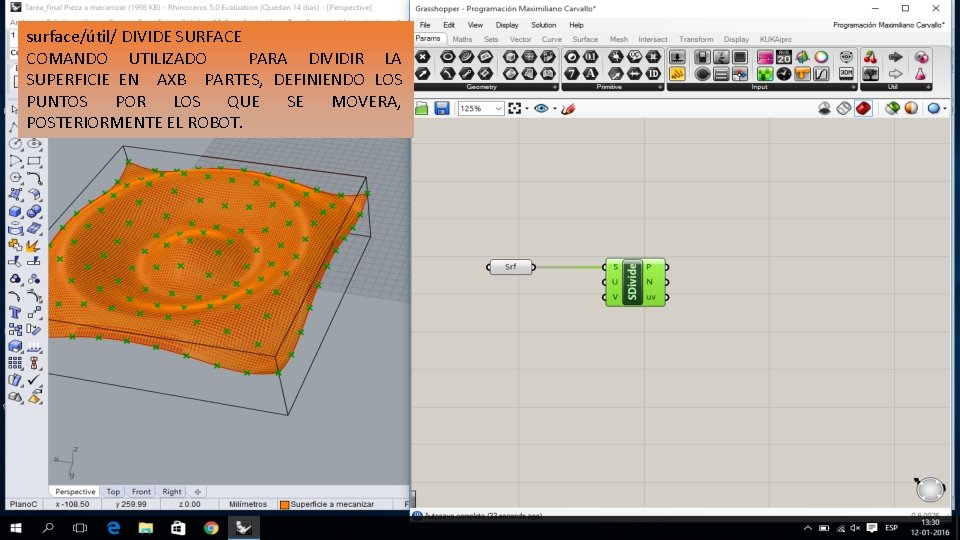Pick the Circle parameter icon in Geometry panel
The height and width of the screenshot is (540, 960).
pyautogui.click(x=448, y=57)
